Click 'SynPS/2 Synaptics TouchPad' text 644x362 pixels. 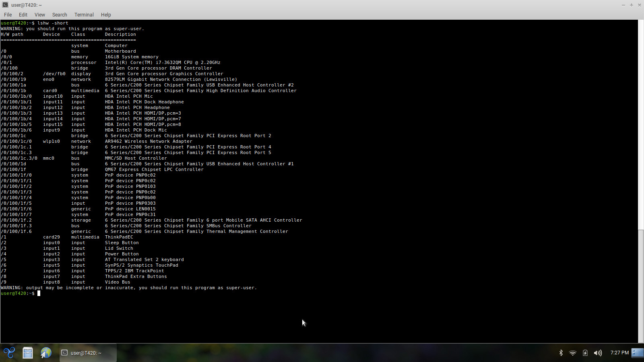click(x=141, y=265)
